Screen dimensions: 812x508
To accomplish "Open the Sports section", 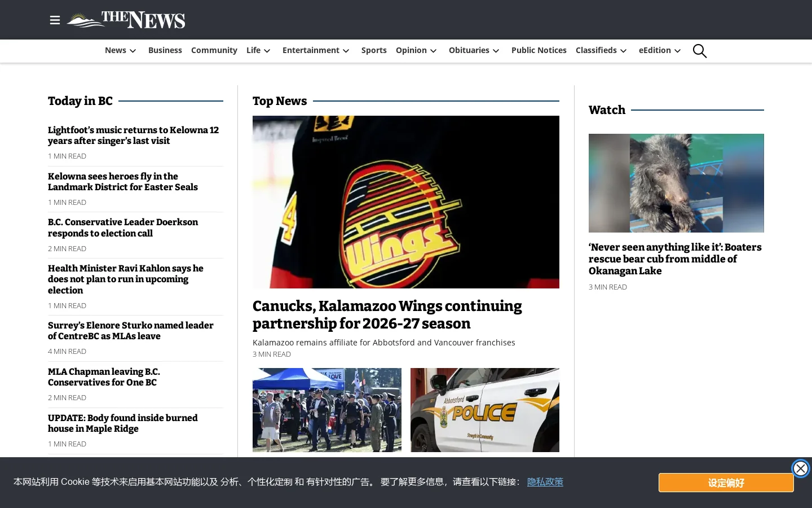I will (x=374, y=50).
